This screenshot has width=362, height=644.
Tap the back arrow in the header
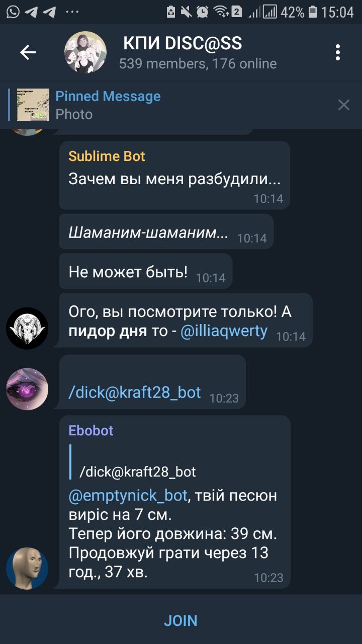pos(28,52)
